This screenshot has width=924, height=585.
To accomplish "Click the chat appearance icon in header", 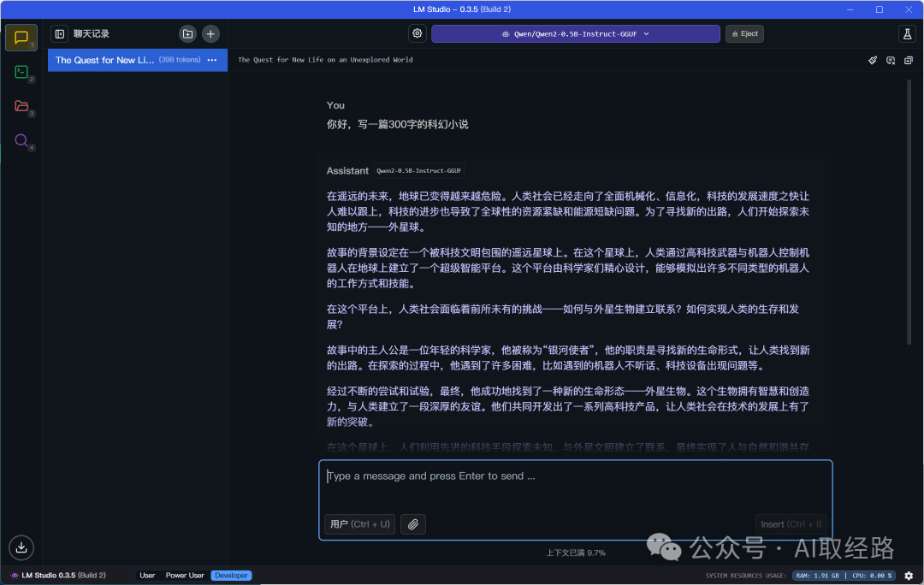I will coord(891,60).
